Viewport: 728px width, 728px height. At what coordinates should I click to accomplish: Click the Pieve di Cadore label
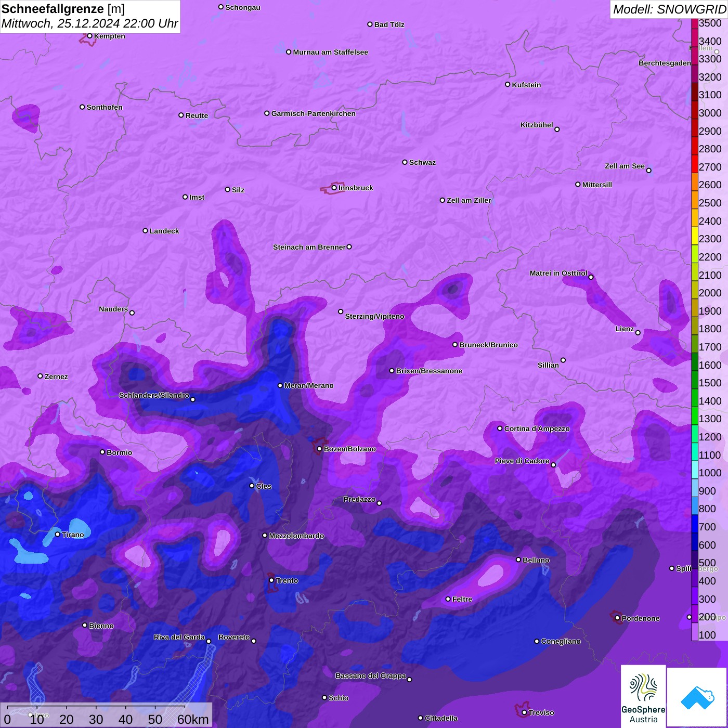522,461
